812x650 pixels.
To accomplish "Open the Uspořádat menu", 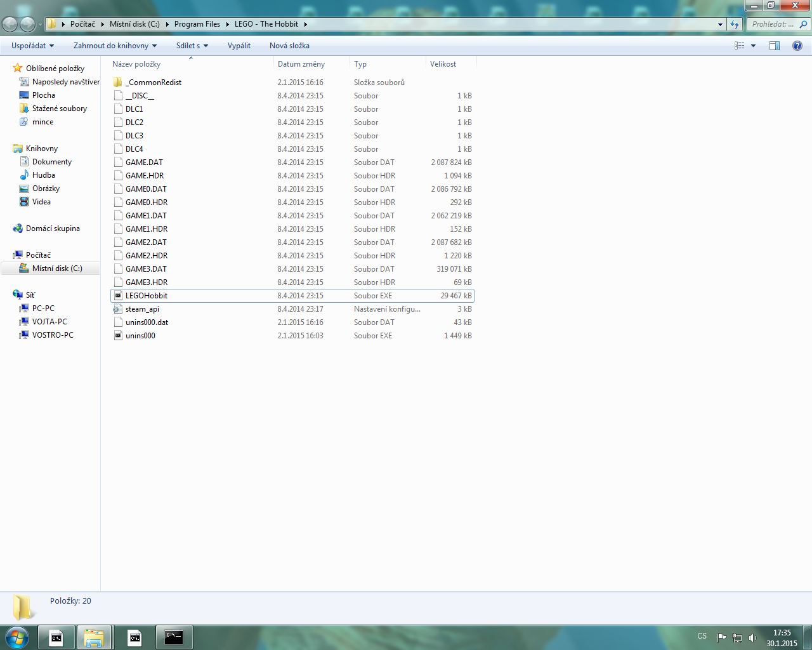I will pyautogui.click(x=32, y=46).
